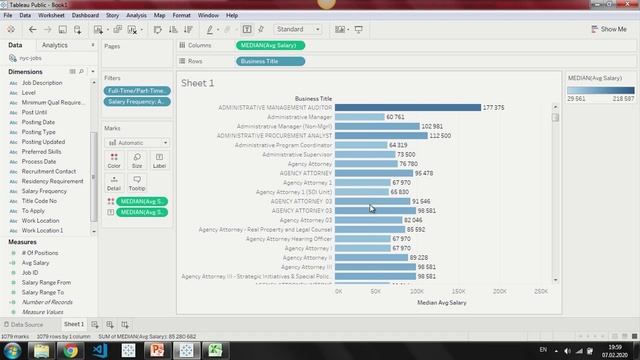Switch to the Data Source tab
Screen dimensions: 640x360
24,324
